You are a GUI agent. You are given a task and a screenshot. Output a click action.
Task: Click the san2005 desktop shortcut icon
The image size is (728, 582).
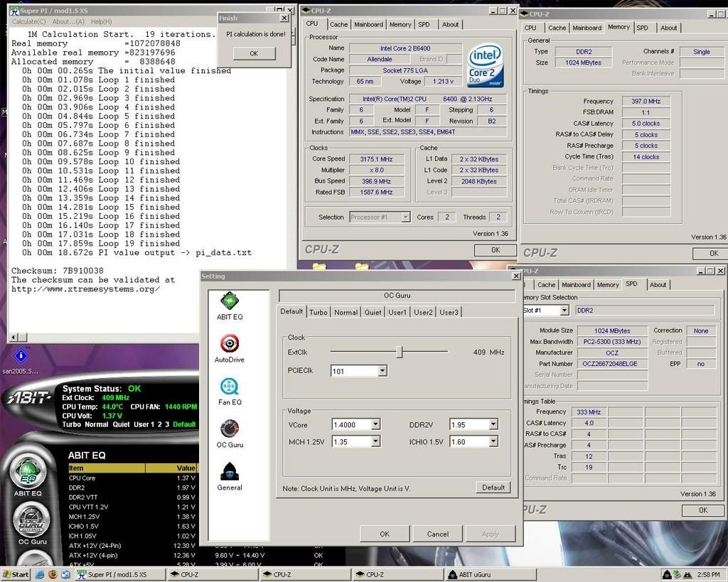(x=21, y=356)
